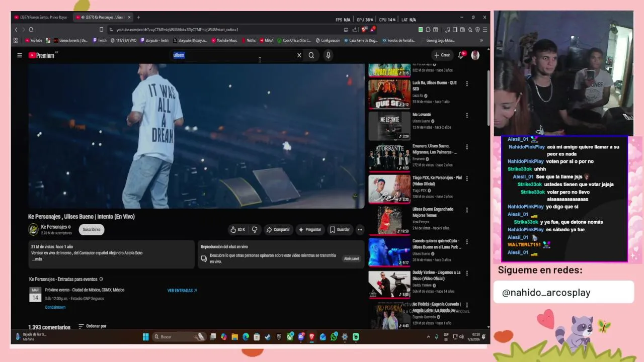
Task: Open options for Cuando quieras quiero/Ojala video
Action: [x=467, y=242]
